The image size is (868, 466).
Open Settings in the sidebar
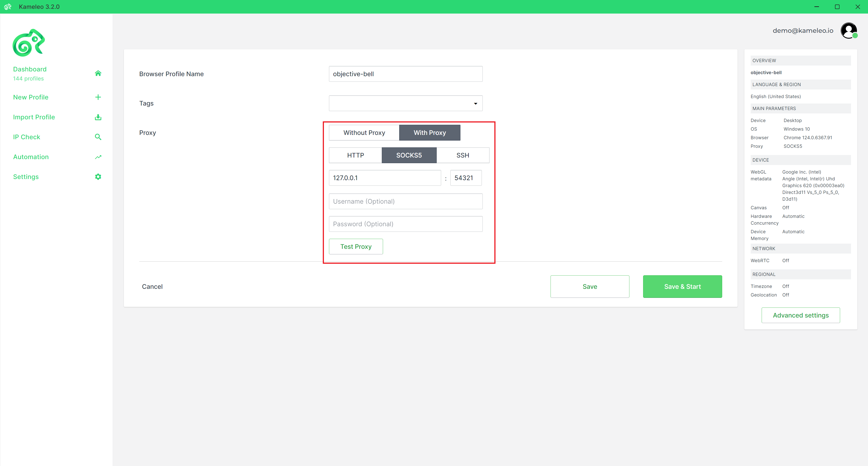pyautogui.click(x=26, y=177)
